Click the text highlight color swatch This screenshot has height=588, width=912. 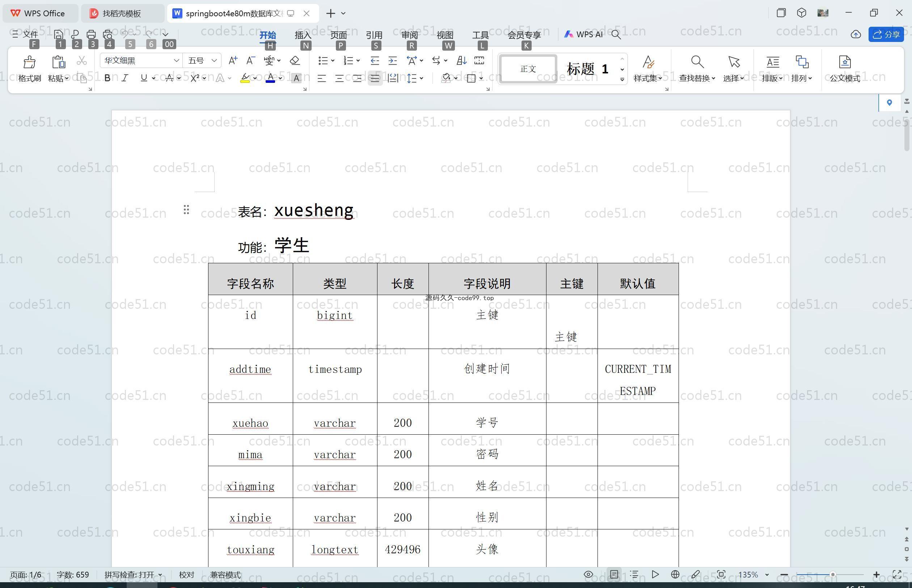(x=245, y=78)
